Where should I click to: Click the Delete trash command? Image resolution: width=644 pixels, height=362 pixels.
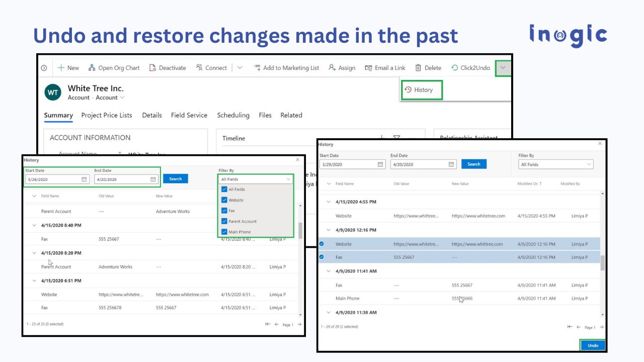(428, 68)
